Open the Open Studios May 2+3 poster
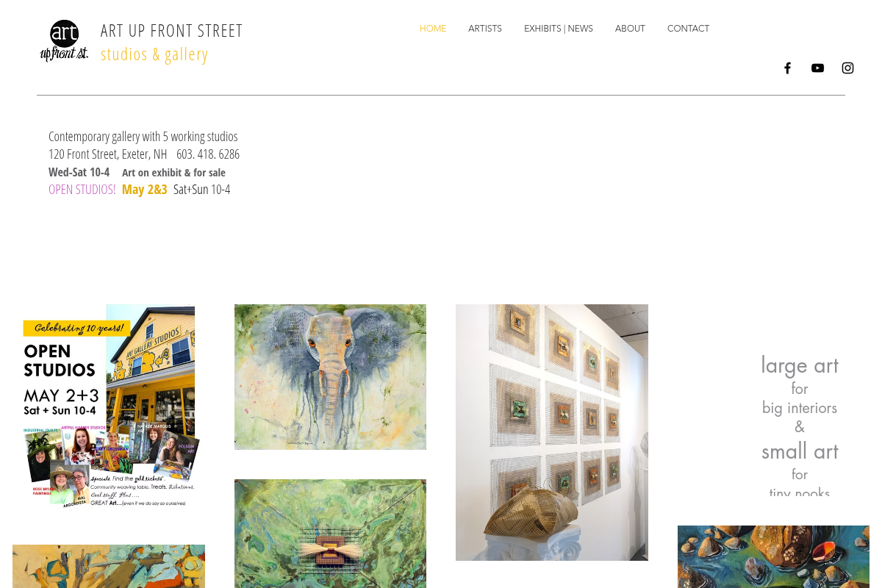 [109, 406]
